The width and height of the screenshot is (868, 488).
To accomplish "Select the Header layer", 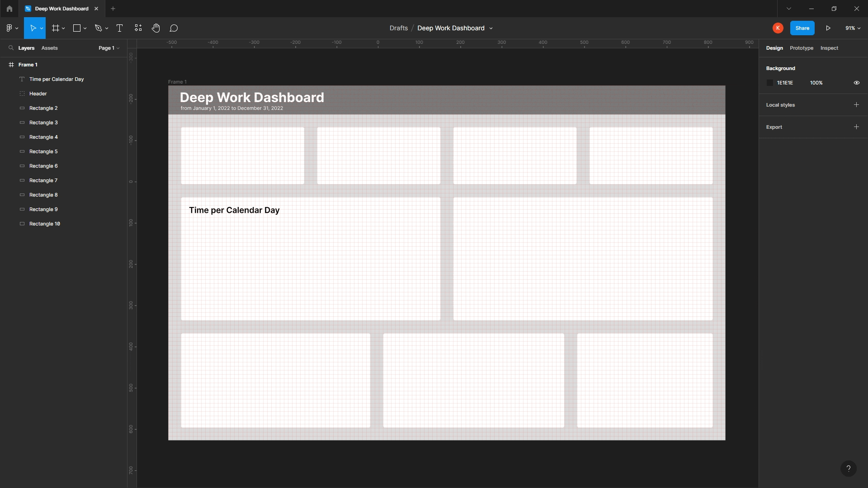I will point(63,94).
